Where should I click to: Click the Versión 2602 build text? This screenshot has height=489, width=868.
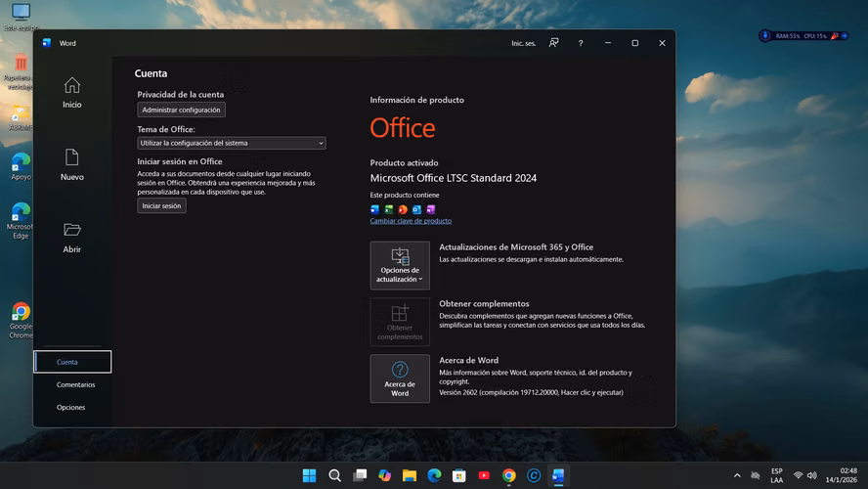(x=531, y=392)
